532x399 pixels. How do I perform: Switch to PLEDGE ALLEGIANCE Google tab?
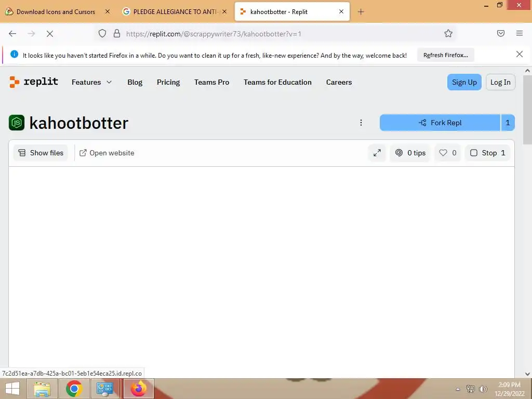[x=175, y=12]
